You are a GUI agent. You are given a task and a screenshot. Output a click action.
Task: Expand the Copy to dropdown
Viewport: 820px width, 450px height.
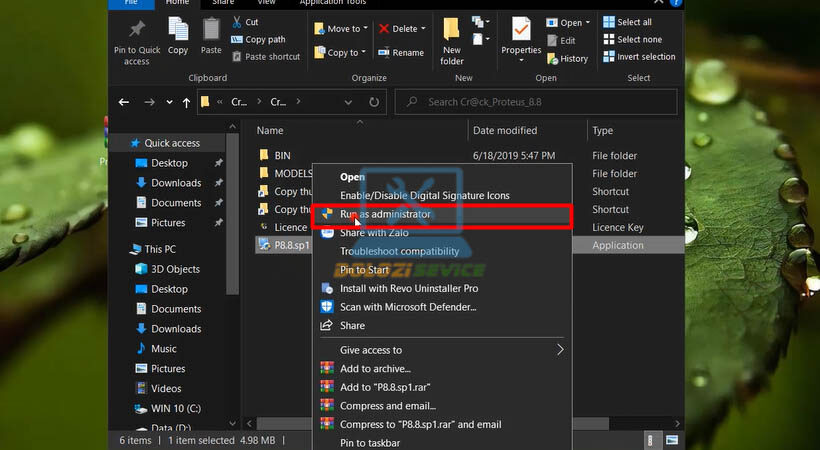pyautogui.click(x=363, y=53)
